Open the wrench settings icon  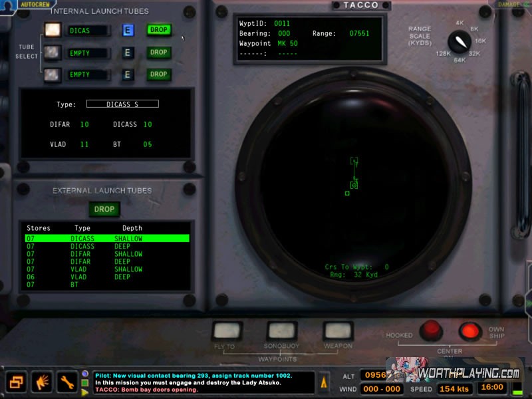(66, 382)
